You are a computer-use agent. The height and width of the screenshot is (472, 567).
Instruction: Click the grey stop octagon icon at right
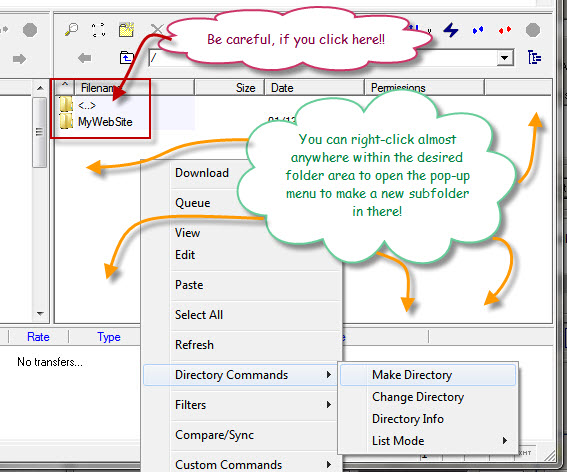(x=533, y=30)
